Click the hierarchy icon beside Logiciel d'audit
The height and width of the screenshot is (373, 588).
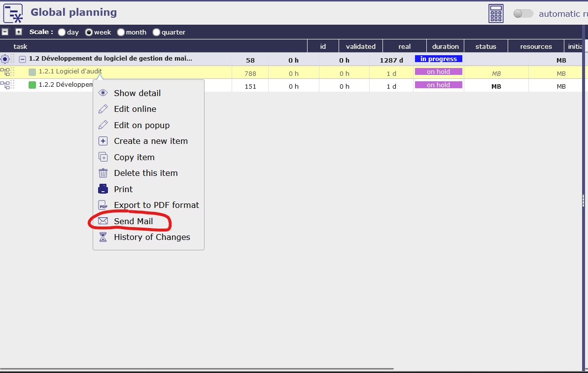[x=5, y=72]
